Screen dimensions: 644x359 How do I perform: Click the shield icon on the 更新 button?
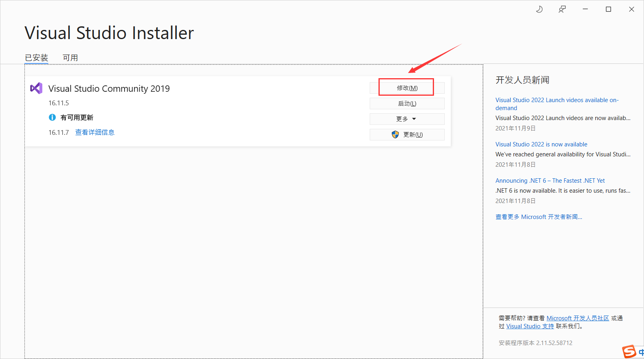coord(395,134)
